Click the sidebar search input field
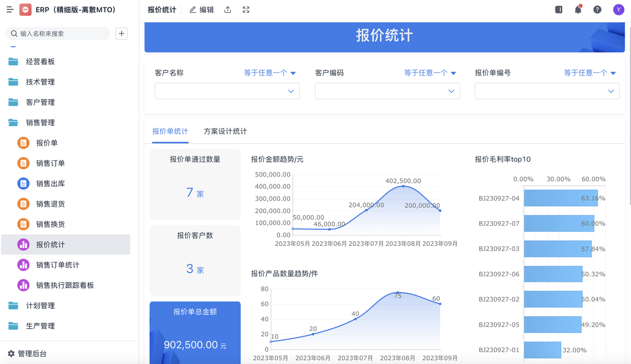Screen dimensions: 631x364 point(62,34)
